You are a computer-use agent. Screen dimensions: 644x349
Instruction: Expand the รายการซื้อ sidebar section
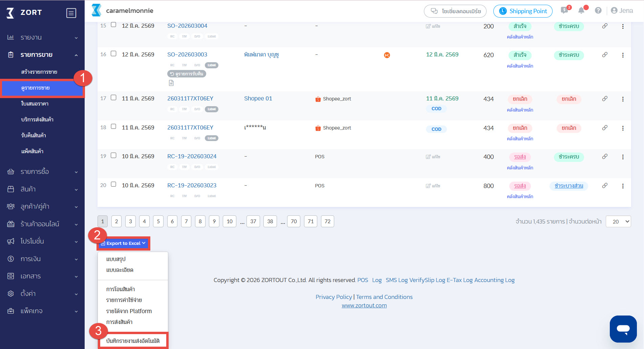[42, 172]
